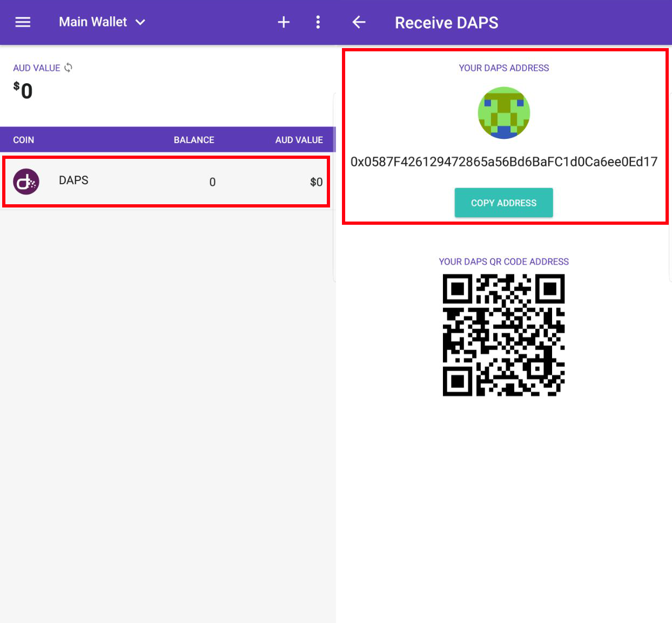Tap the plus icon to add coin

click(x=284, y=22)
